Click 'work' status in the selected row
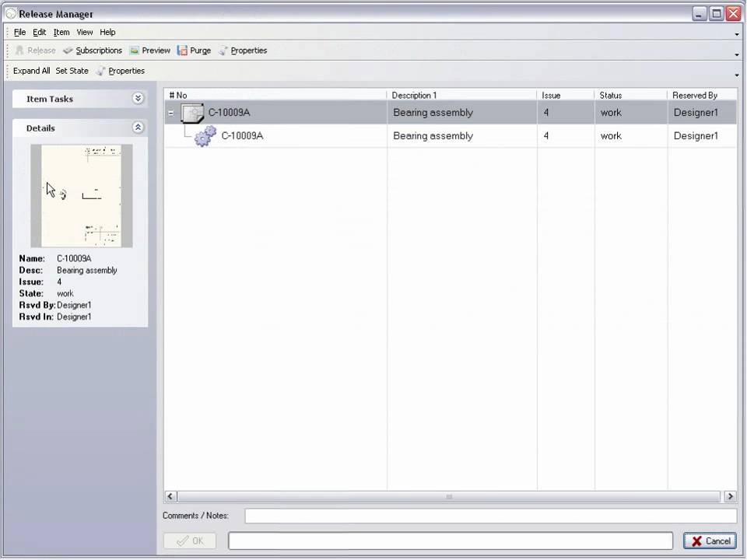 tap(611, 113)
